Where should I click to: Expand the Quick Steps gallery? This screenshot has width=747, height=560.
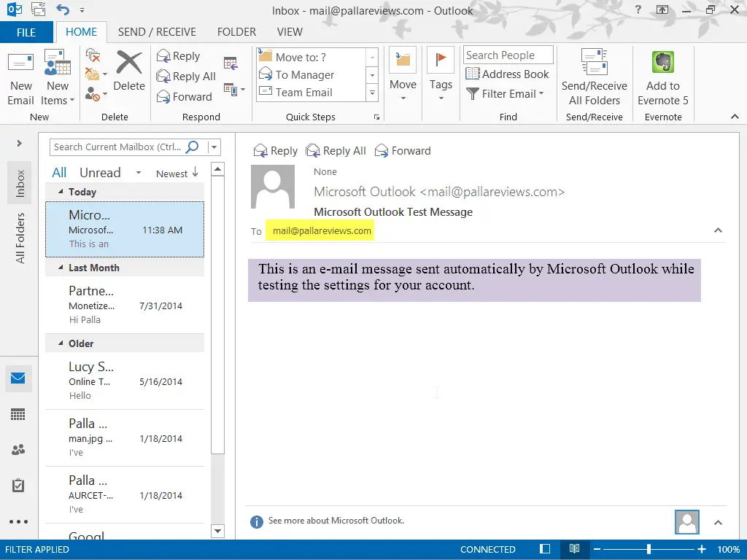pyautogui.click(x=372, y=93)
